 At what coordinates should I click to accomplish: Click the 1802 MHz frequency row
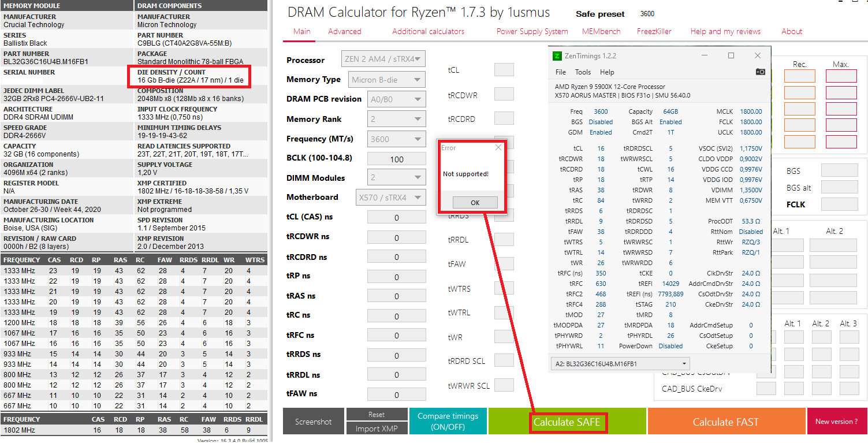coord(134,430)
